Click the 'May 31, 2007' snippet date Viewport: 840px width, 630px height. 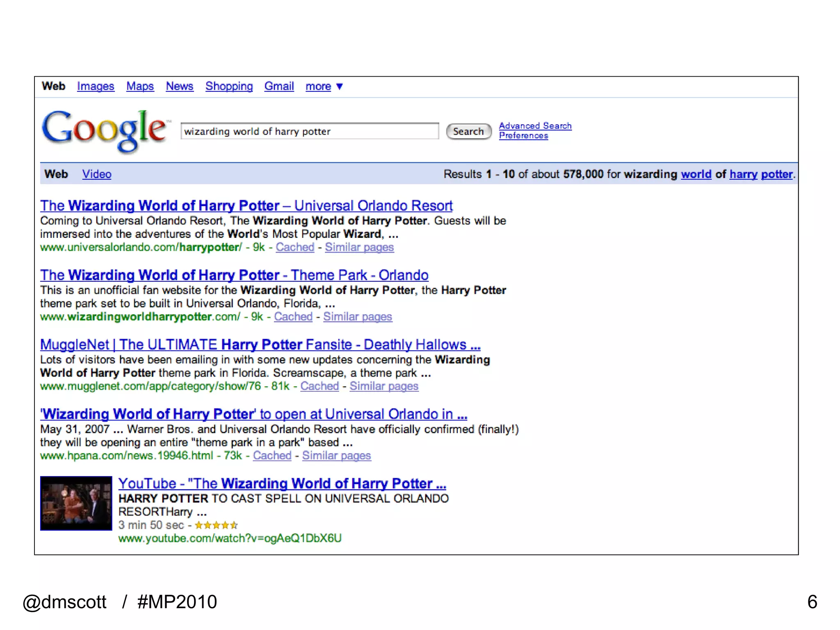[75, 429]
